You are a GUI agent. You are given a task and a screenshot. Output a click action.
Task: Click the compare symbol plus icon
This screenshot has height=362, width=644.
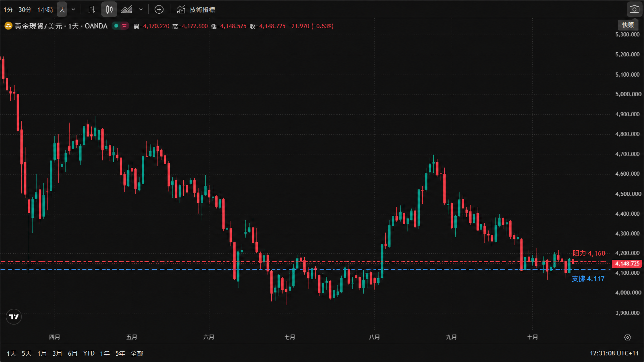point(159,9)
